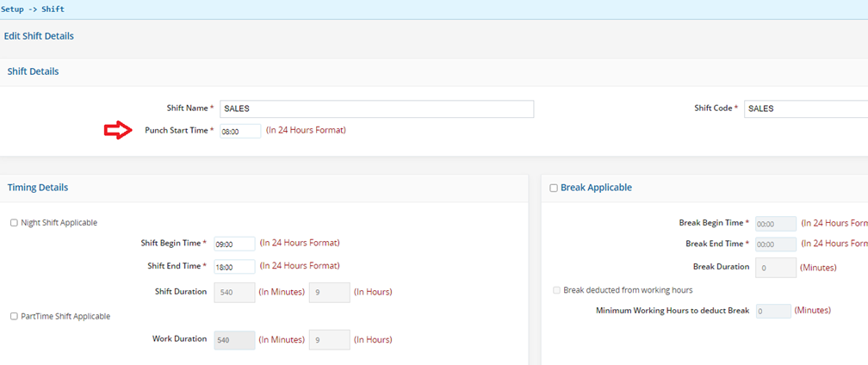Screen dimensions: 868x365
Task: Click the Work Duration label
Action: (179, 338)
